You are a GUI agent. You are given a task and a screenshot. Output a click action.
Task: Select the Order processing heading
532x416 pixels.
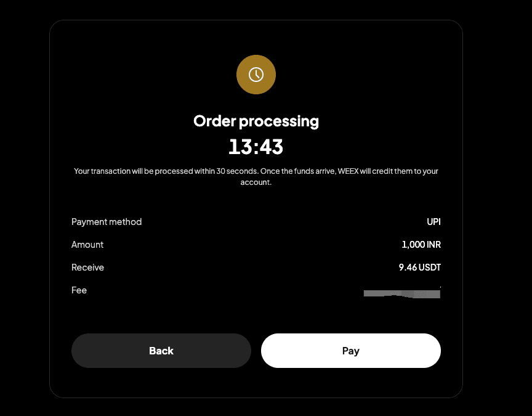(x=256, y=121)
